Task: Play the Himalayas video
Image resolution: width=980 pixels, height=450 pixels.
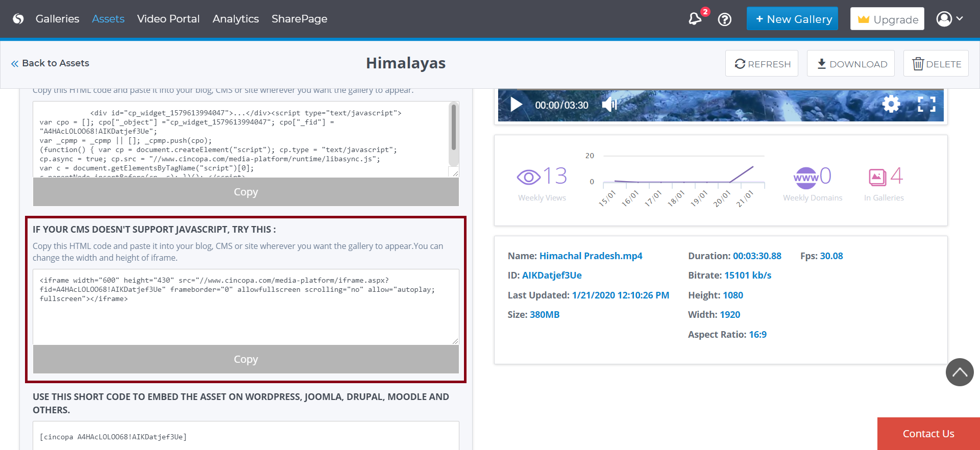Action: pyautogui.click(x=516, y=105)
